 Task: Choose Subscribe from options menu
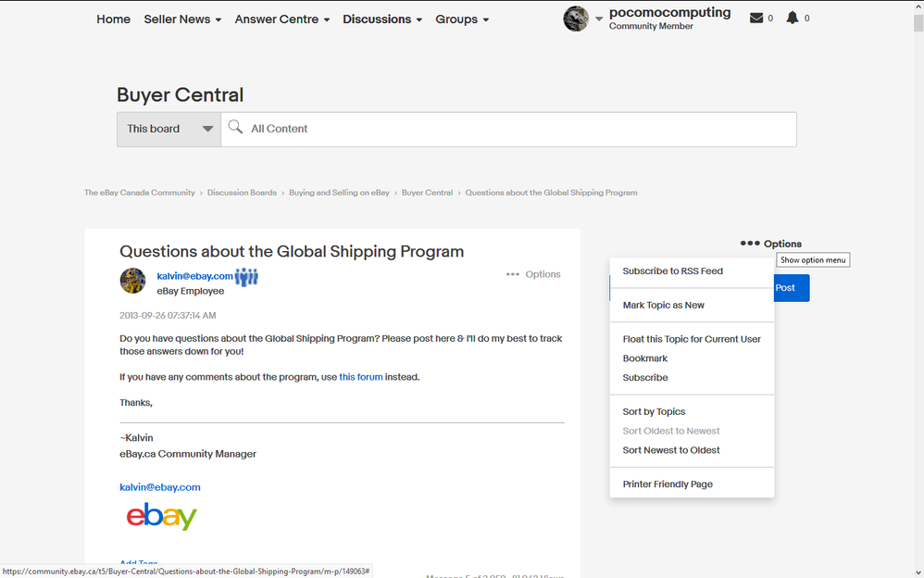pyautogui.click(x=644, y=378)
